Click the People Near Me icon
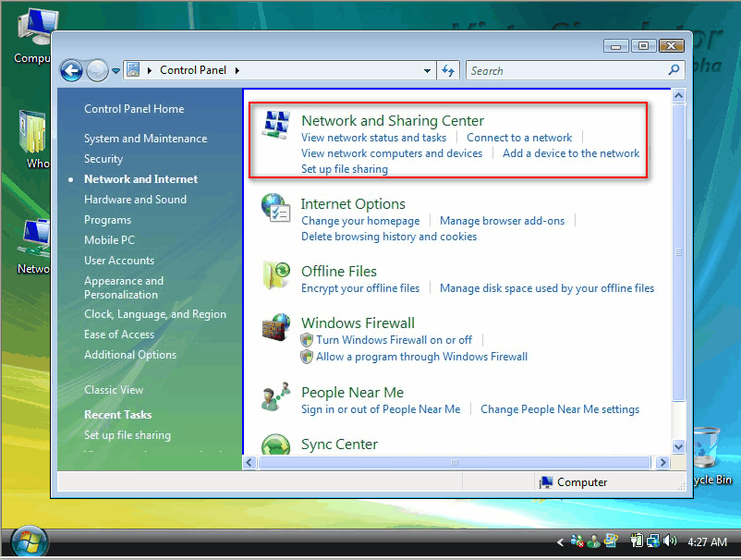Image resolution: width=741 pixels, height=560 pixels. (275, 396)
